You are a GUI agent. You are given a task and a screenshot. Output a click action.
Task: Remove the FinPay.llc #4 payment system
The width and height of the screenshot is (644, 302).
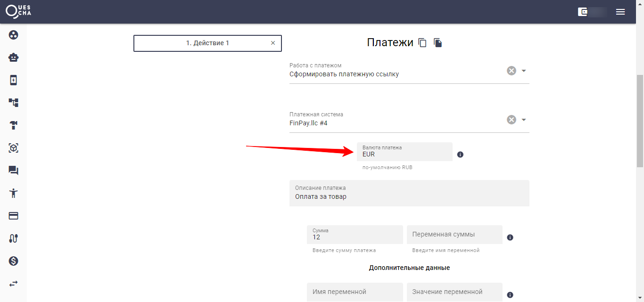pos(511,119)
